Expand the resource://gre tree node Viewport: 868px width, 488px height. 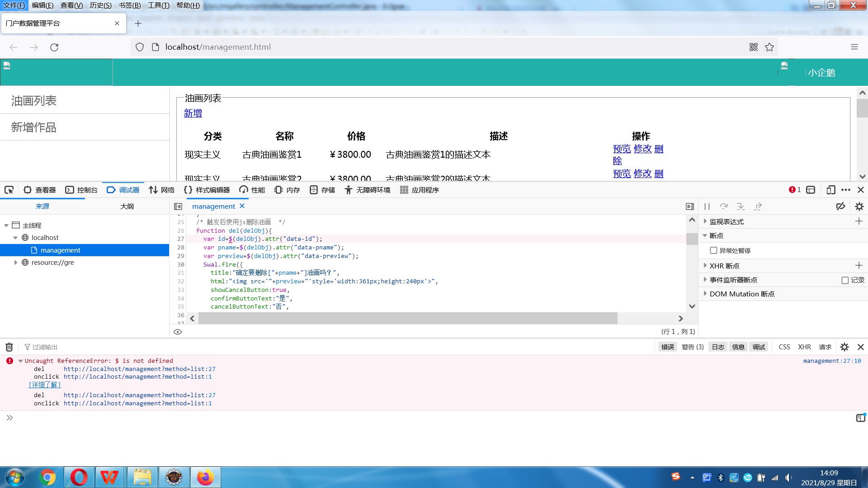click(15, 262)
